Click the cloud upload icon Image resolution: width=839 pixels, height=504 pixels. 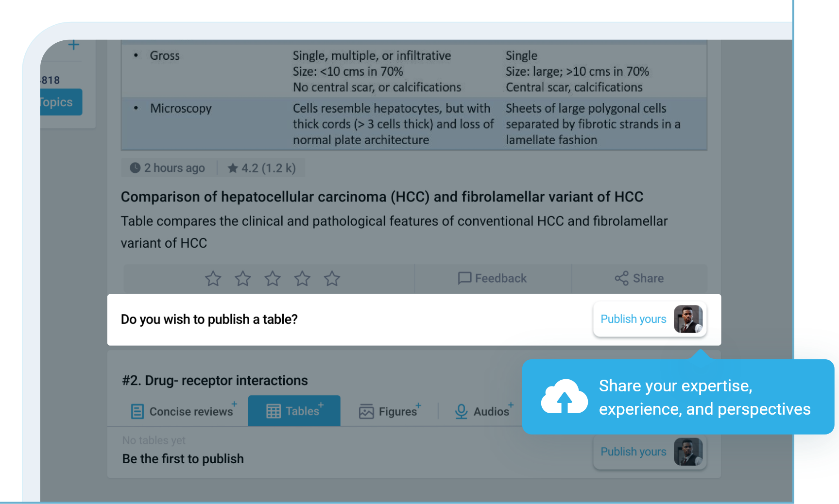tap(564, 397)
